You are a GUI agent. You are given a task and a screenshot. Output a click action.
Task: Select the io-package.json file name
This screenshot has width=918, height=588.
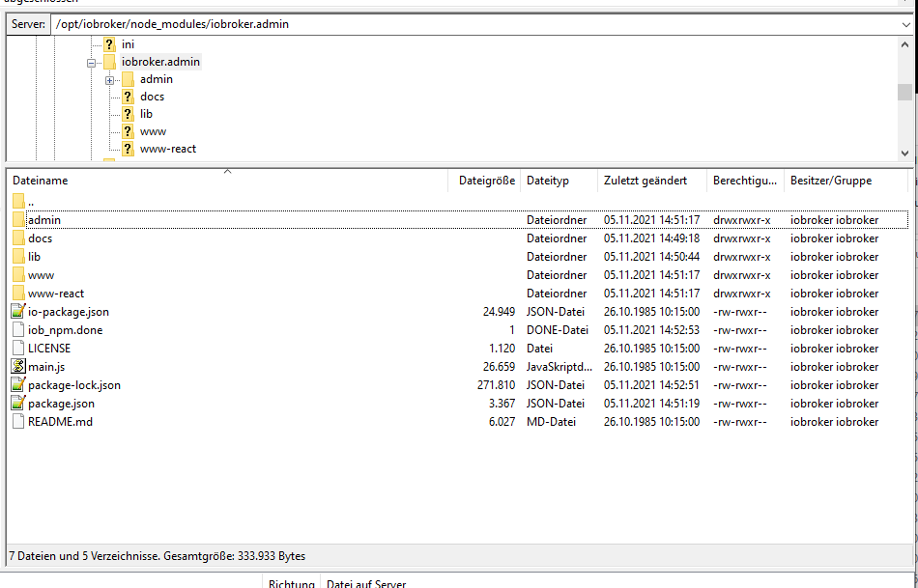pos(69,312)
